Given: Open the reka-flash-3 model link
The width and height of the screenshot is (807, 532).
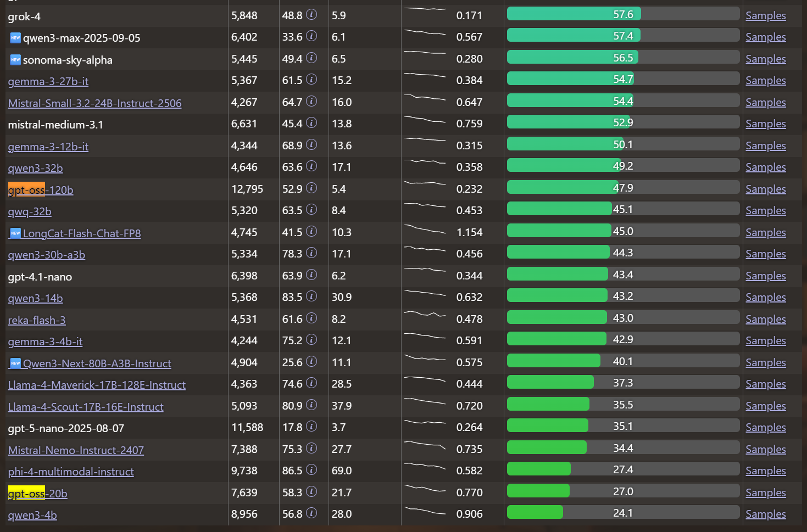Looking at the screenshot, I should tap(37, 320).
